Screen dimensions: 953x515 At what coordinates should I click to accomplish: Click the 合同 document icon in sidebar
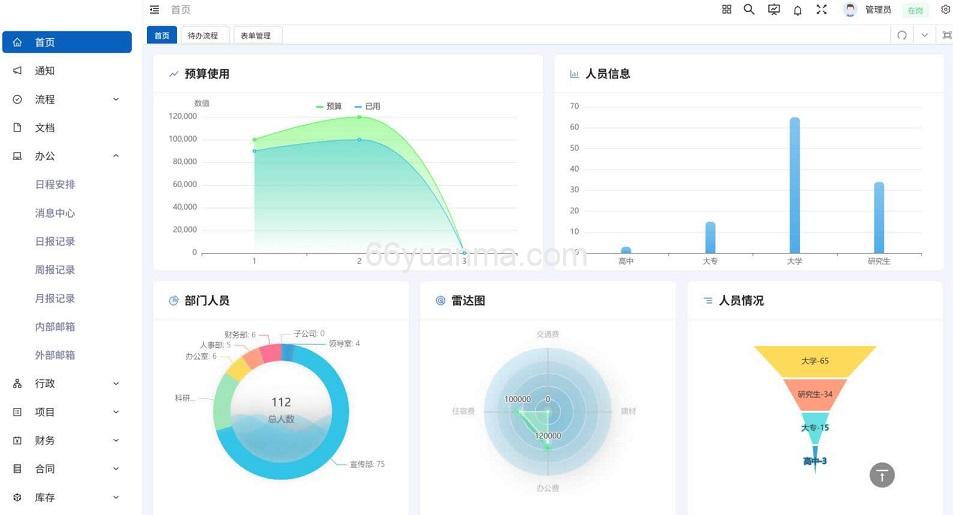[x=18, y=469]
